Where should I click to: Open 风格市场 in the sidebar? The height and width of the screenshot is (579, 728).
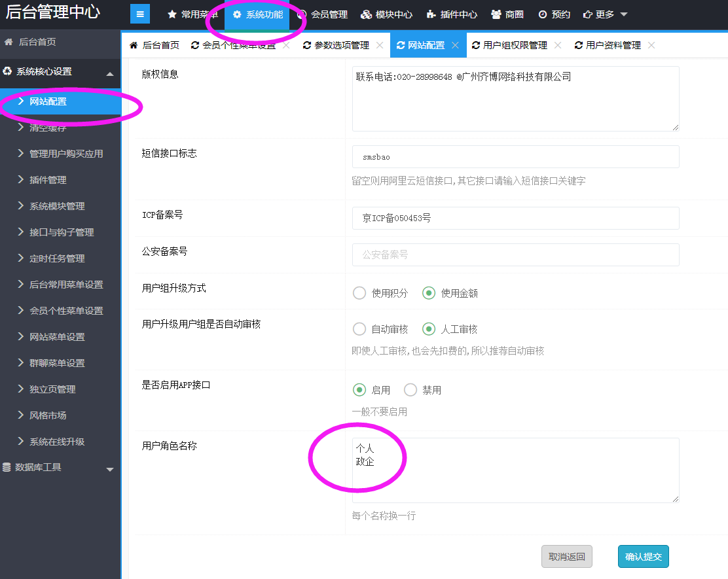[x=48, y=415]
